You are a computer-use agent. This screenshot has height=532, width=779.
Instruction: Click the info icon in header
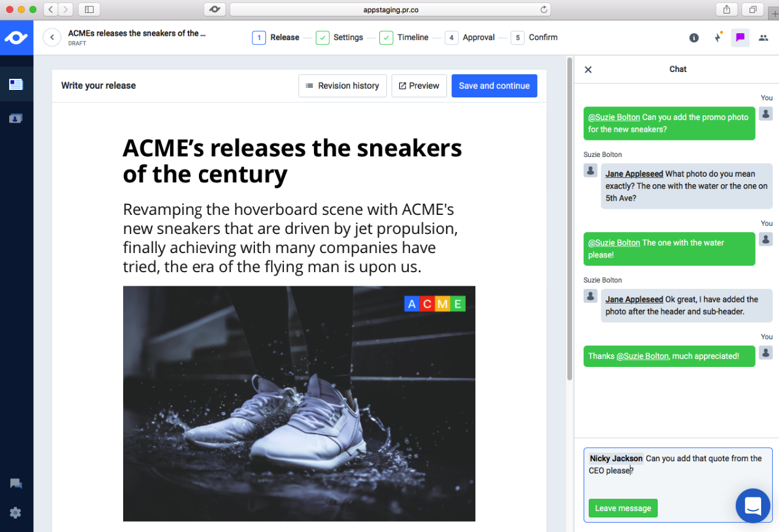(694, 38)
